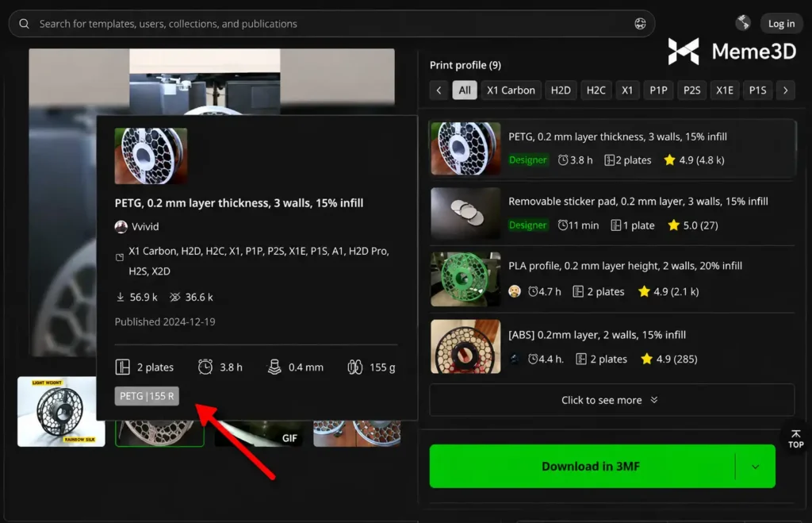Click the search magnifier icon
The width and height of the screenshot is (812, 523).
[24, 24]
